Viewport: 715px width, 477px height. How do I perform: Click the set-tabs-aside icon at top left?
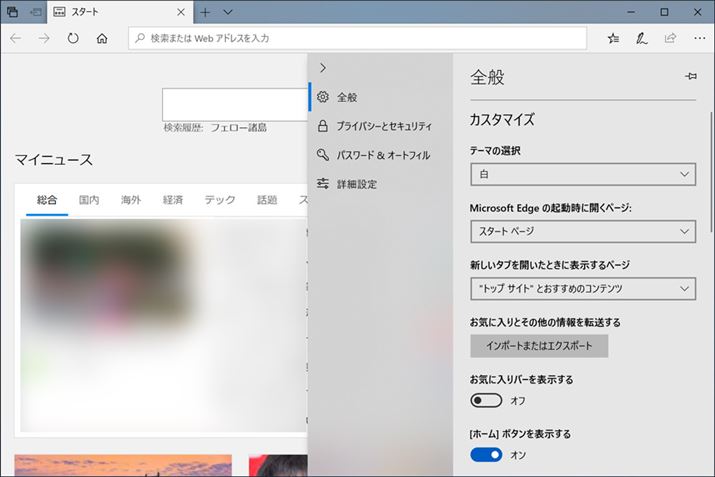[35, 12]
